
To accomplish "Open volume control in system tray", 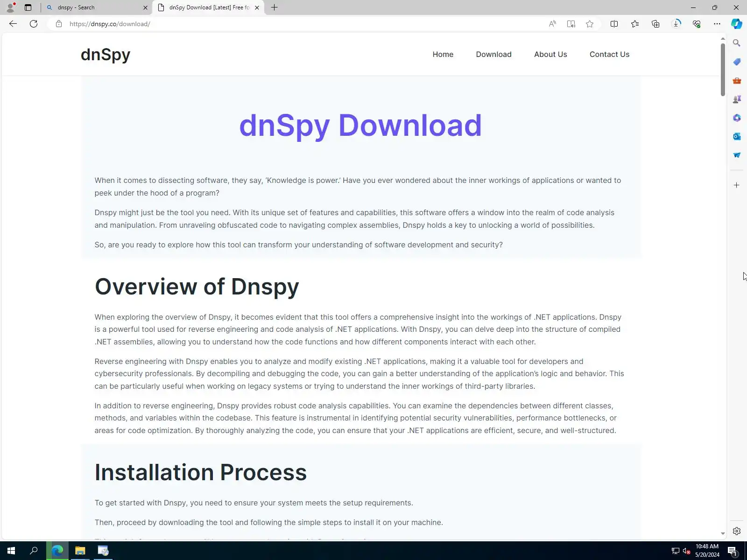I will (x=687, y=551).
